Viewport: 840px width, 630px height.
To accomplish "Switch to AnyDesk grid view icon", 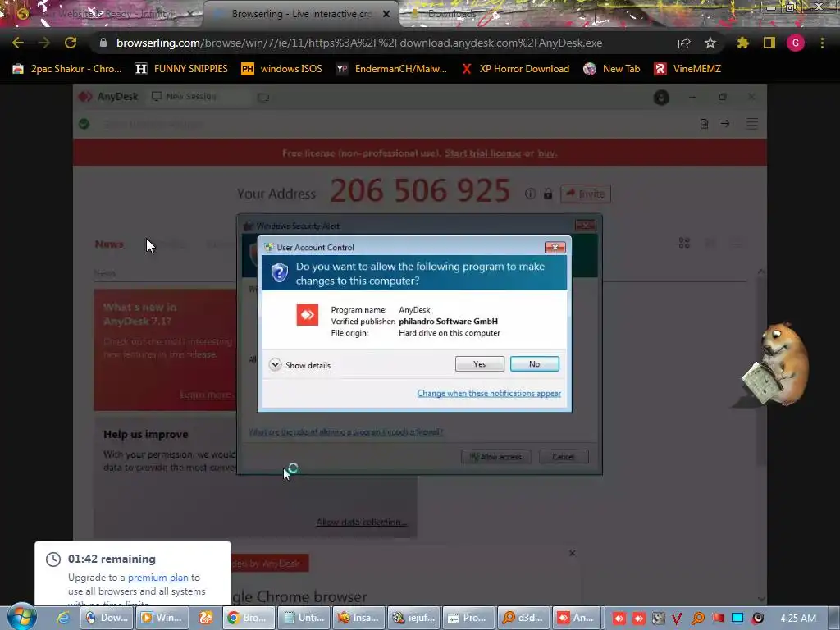I will (684, 243).
